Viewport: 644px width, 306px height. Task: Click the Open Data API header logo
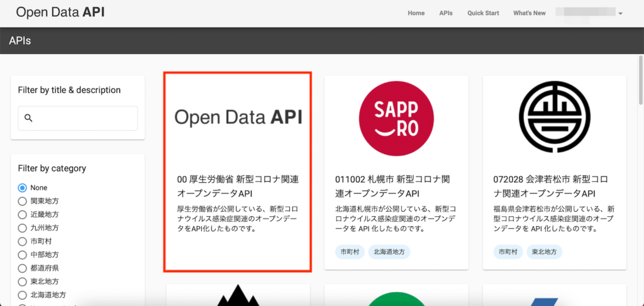pyautogui.click(x=60, y=13)
